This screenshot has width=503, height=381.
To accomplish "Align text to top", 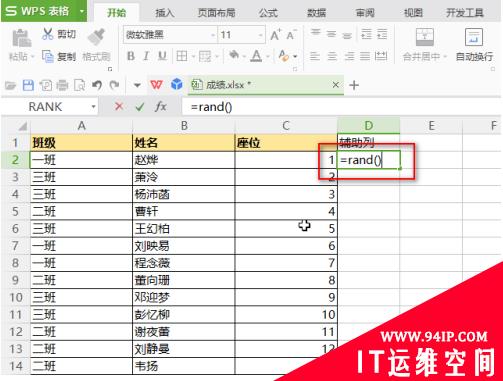I will tap(315, 33).
